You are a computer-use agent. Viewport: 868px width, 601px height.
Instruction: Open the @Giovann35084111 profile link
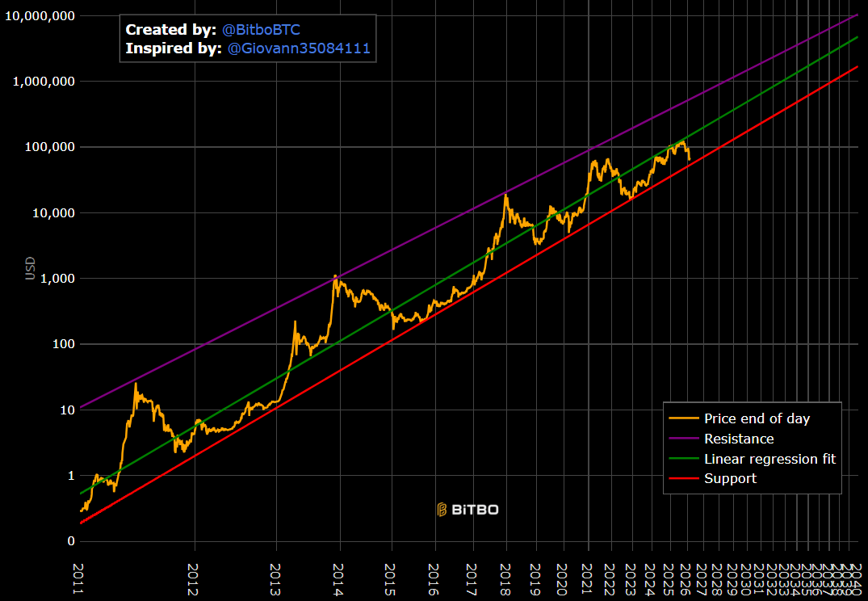[x=299, y=48]
